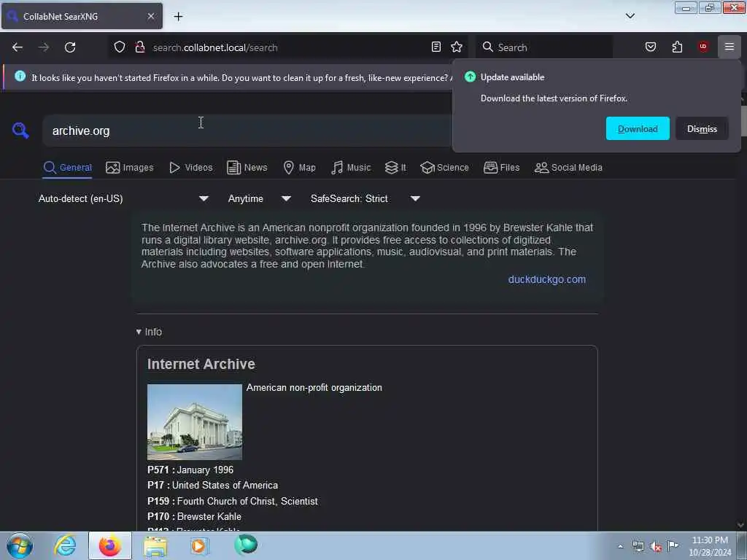
Task: Select the General search category
Action: click(x=68, y=168)
